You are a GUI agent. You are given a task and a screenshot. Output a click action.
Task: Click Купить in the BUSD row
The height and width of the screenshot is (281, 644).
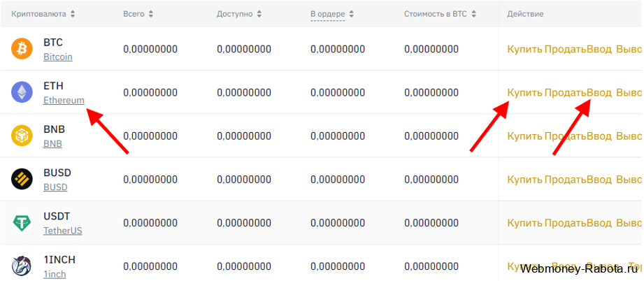click(525, 180)
